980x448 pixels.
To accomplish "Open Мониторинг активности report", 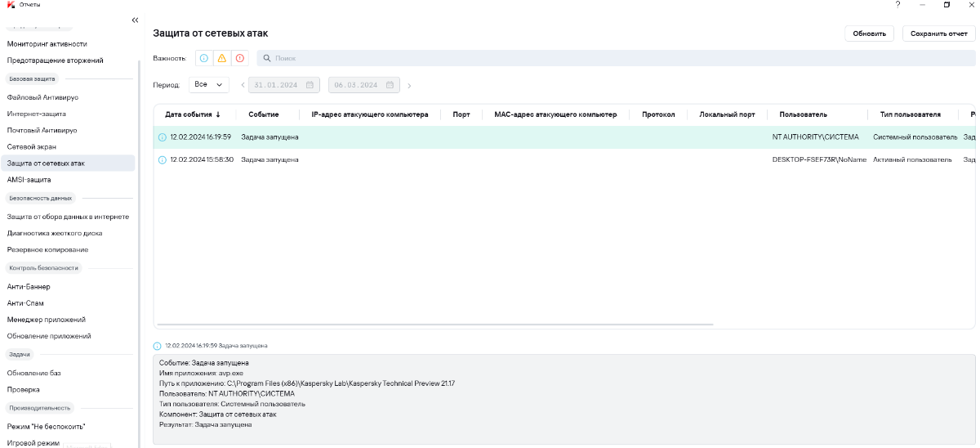I will pyautogui.click(x=47, y=44).
